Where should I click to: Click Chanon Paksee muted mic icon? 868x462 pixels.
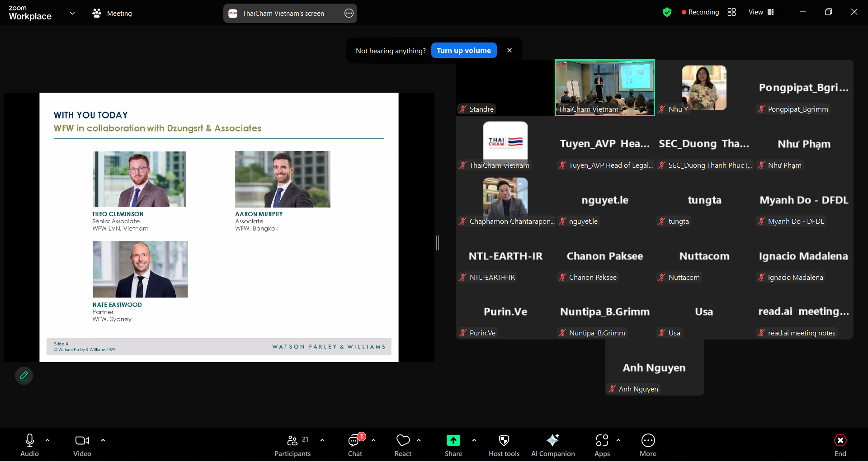click(562, 277)
